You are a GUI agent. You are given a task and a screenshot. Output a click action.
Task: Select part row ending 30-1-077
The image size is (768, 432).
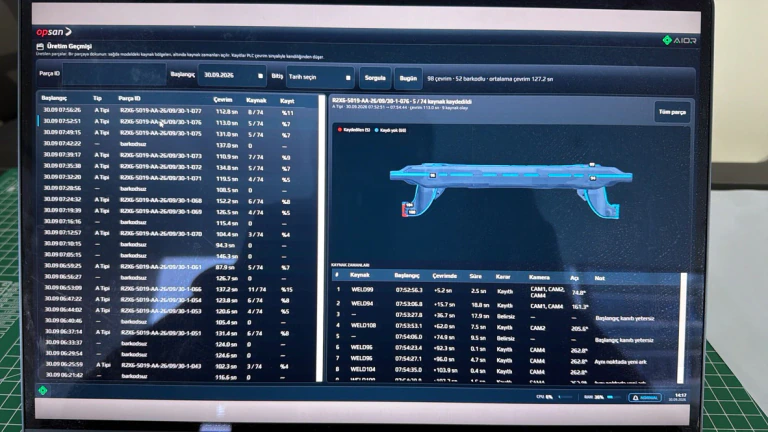pyautogui.click(x=179, y=112)
